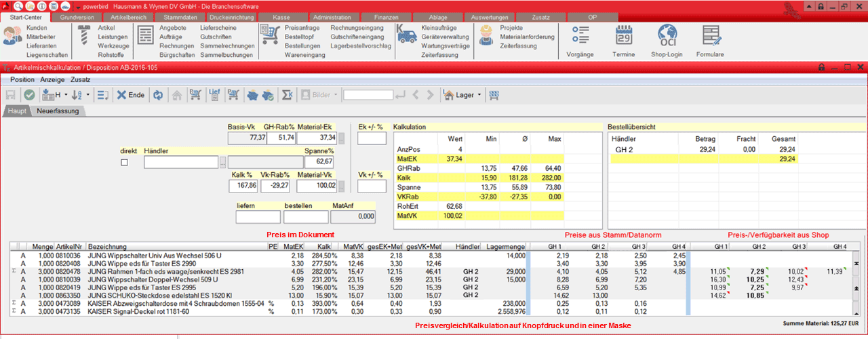Image resolution: width=868 pixels, height=339 pixels.
Task: Click the magnifier search icon in title bar
Action: [20, 5]
